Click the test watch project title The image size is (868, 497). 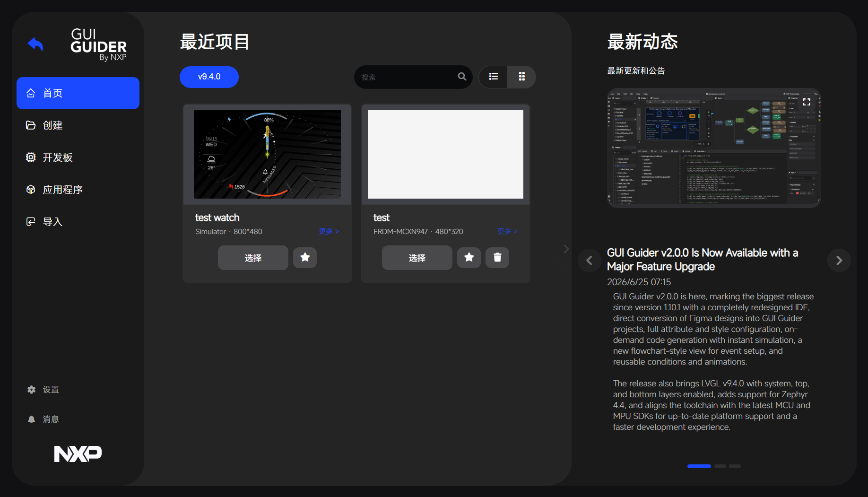tap(217, 218)
